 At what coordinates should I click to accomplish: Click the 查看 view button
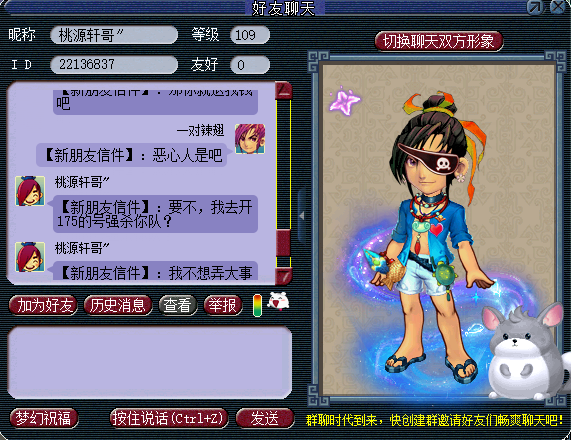coord(178,305)
